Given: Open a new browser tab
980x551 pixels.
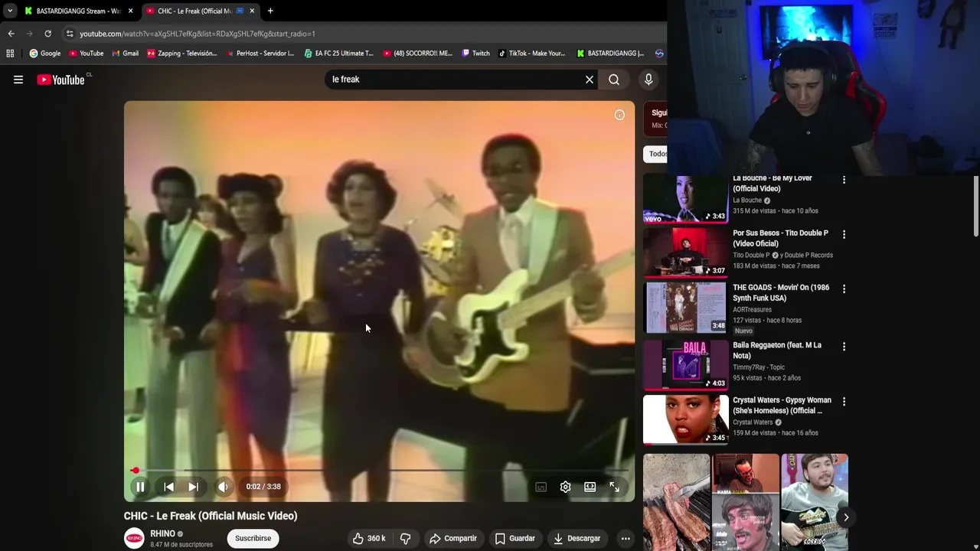Looking at the screenshot, I should [x=270, y=11].
